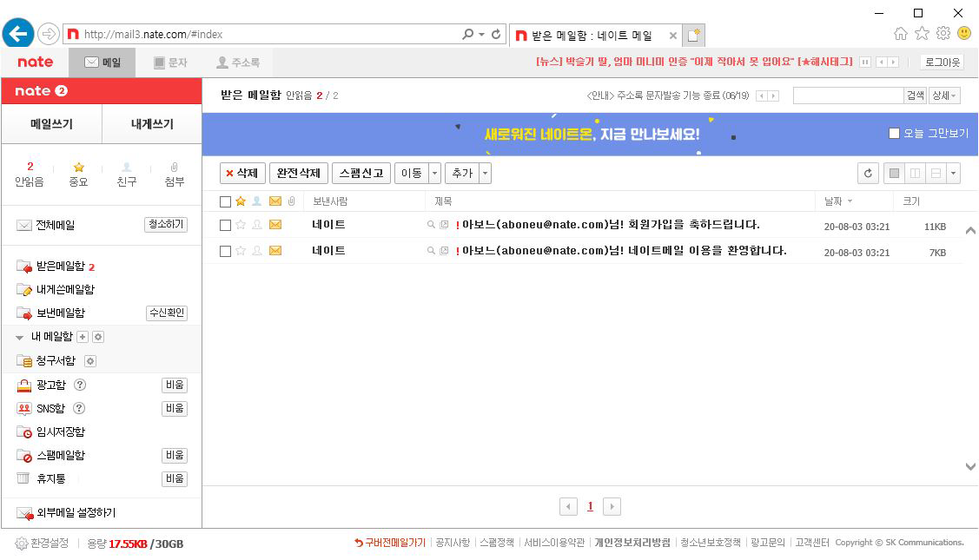Expand the 이동 dropdown arrow
This screenshot has height=560, width=979.
tap(435, 174)
